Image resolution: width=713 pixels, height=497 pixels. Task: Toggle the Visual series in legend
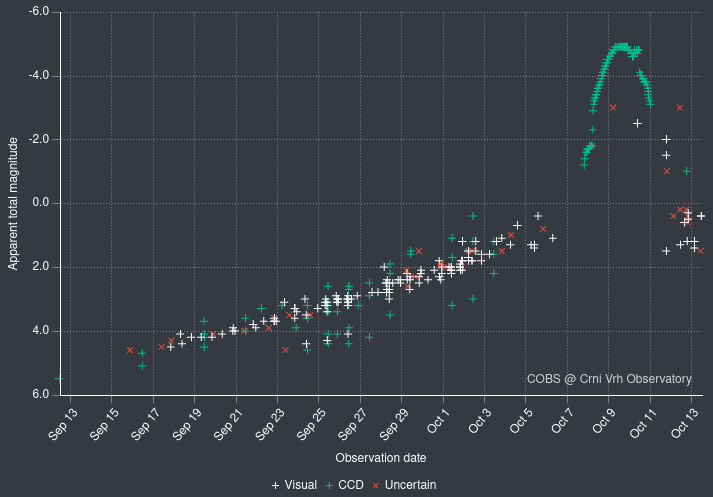[x=294, y=485]
